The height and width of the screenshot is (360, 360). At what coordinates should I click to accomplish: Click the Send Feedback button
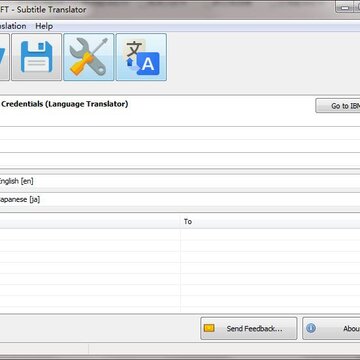click(x=249, y=328)
